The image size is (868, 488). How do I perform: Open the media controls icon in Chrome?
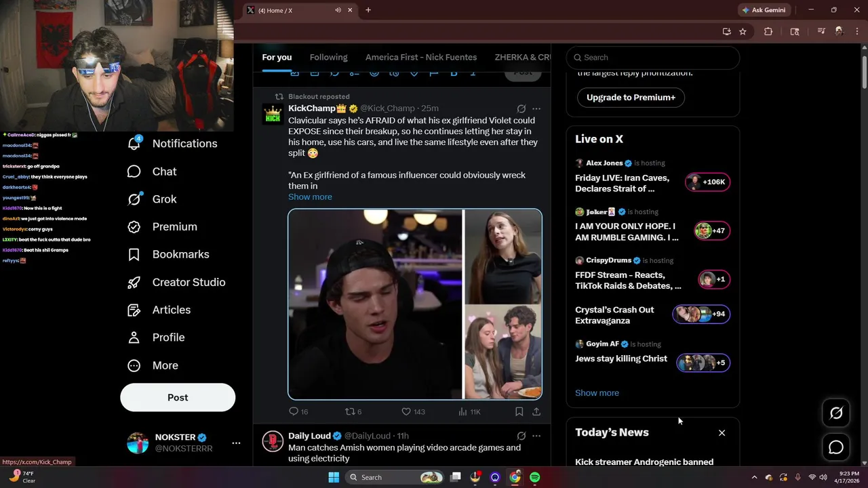[x=821, y=31]
